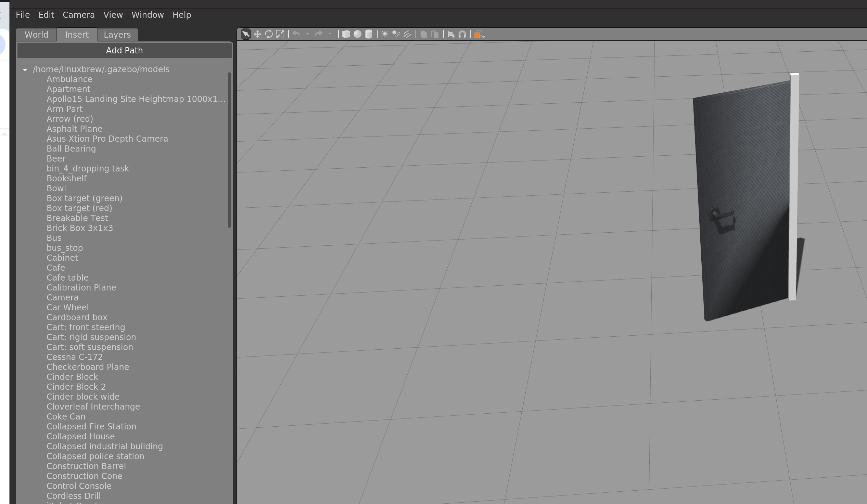Activate the selection arrow tool
The height and width of the screenshot is (504, 867).
(x=246, y=34)
